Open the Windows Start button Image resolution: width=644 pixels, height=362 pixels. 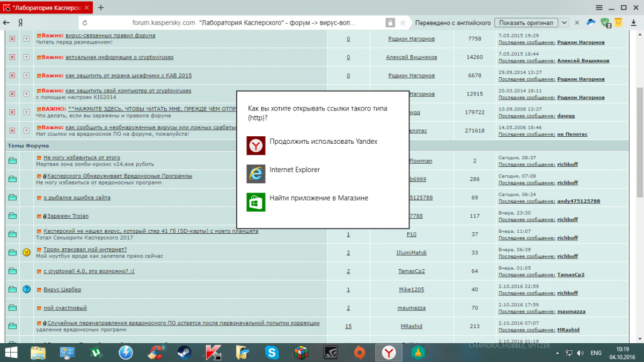coord(11,352)
